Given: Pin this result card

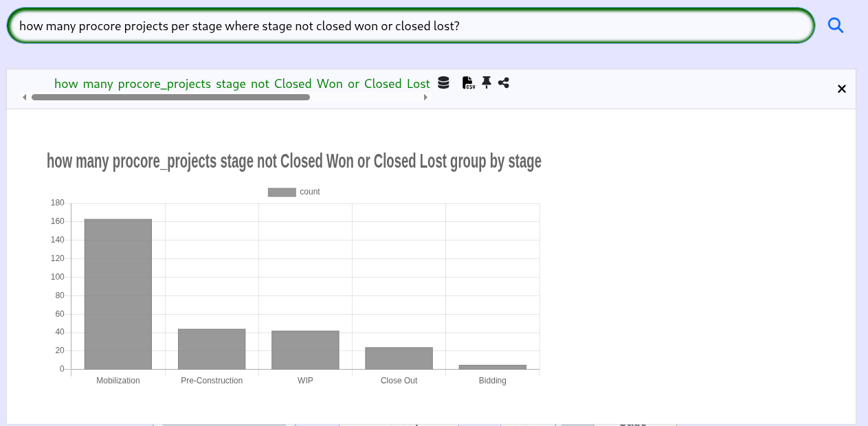Looking at the screenshot, I should (x=487, y=83).
